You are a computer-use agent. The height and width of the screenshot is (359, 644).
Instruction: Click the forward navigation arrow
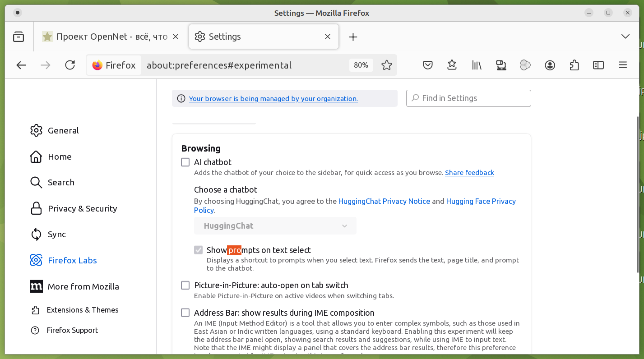coord(46,65)
